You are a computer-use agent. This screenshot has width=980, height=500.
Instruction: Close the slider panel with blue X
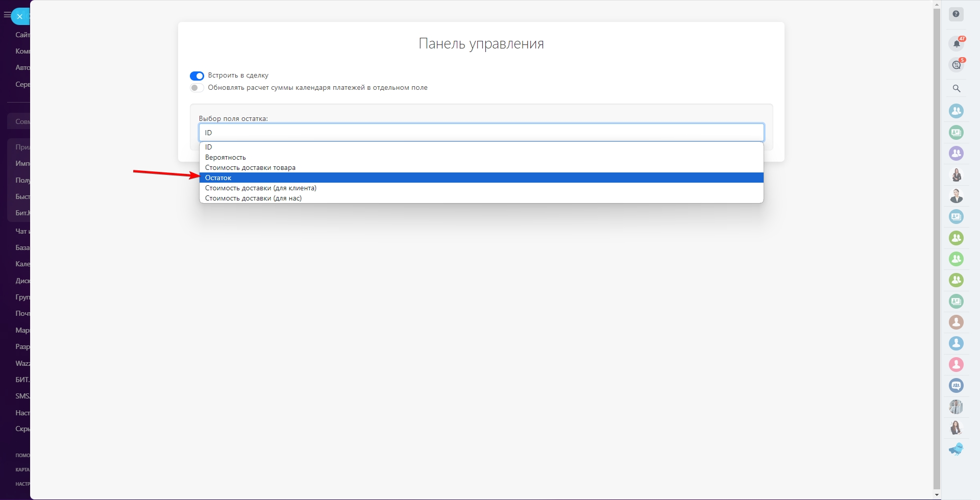coord(20,16)
